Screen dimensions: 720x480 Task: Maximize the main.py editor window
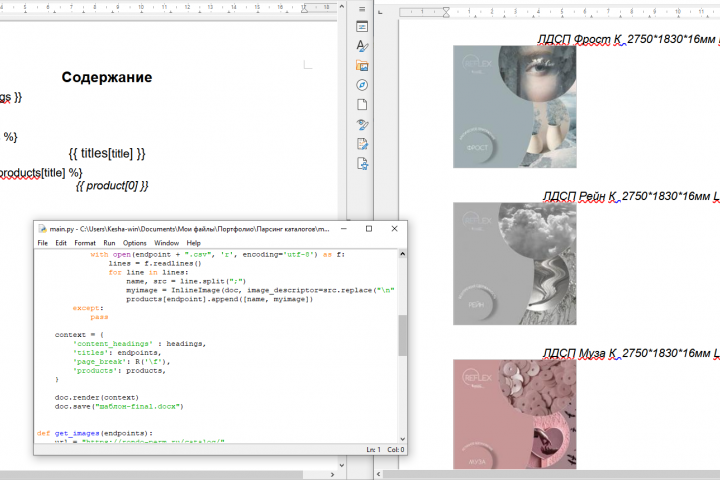click(369, 229)
